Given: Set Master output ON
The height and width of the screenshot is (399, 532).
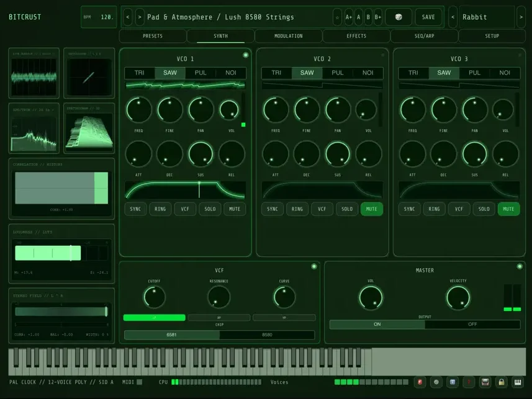Looking at the screenshot, I should 377,325.
